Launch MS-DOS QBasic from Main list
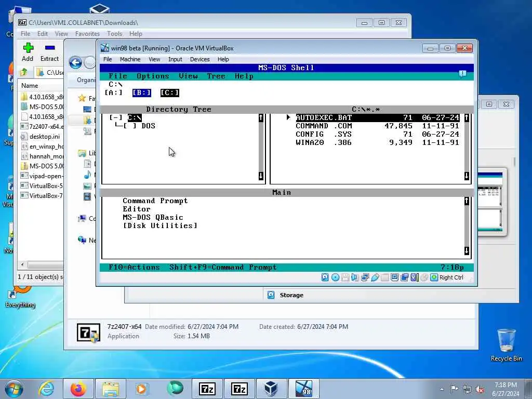The image size is (532, 399). [x=153, y=217]
